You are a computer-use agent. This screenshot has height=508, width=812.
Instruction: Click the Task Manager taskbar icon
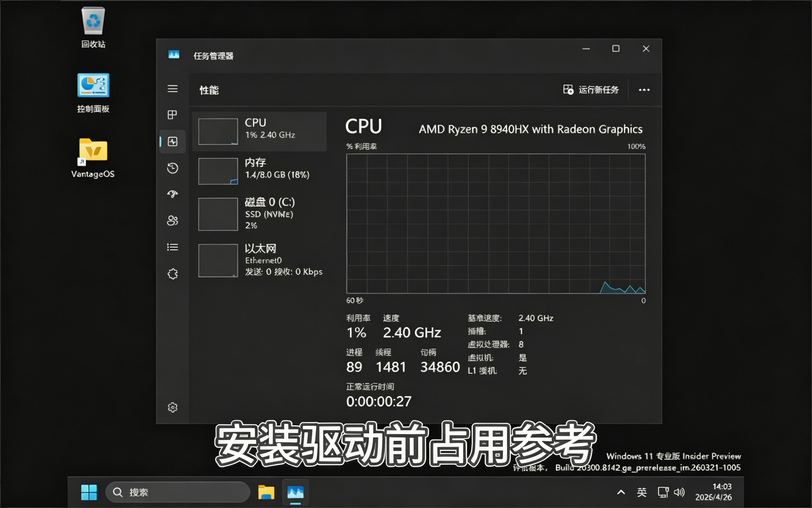pyautogui.click(x=295, y=492)
